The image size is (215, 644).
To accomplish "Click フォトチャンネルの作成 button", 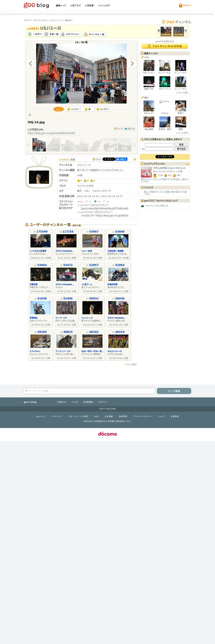I will pos(165,46).
